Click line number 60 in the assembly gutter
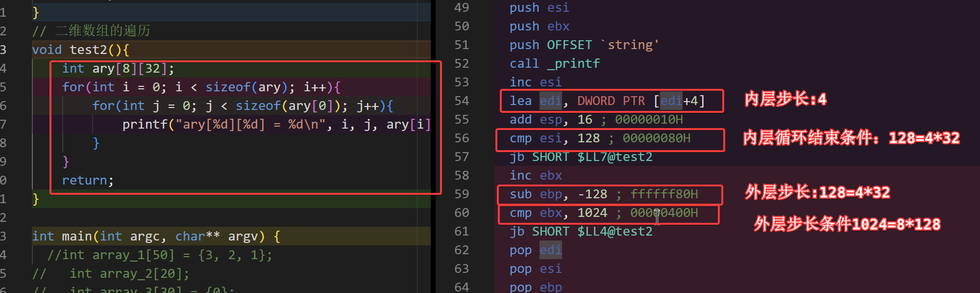 click(461, 213)
